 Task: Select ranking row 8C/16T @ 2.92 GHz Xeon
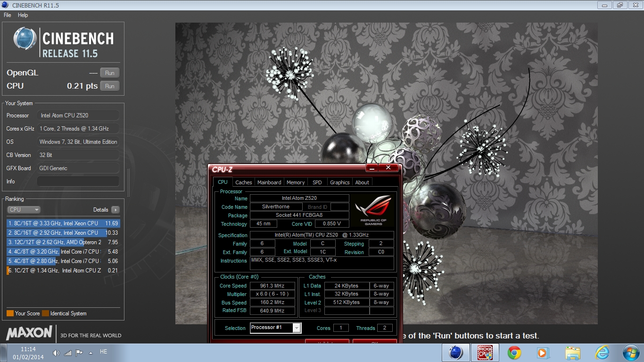[x=63, y=233]
